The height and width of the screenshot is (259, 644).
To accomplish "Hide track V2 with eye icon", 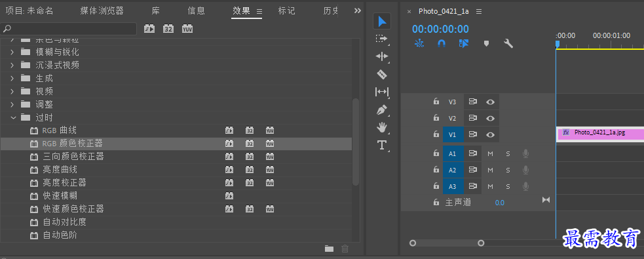I will tap(490, 119).
